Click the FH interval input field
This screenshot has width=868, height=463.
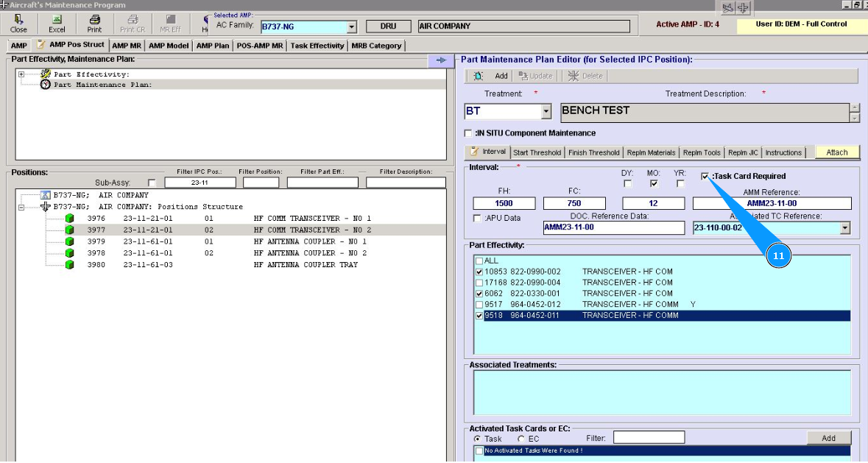(x=504, y=203)
